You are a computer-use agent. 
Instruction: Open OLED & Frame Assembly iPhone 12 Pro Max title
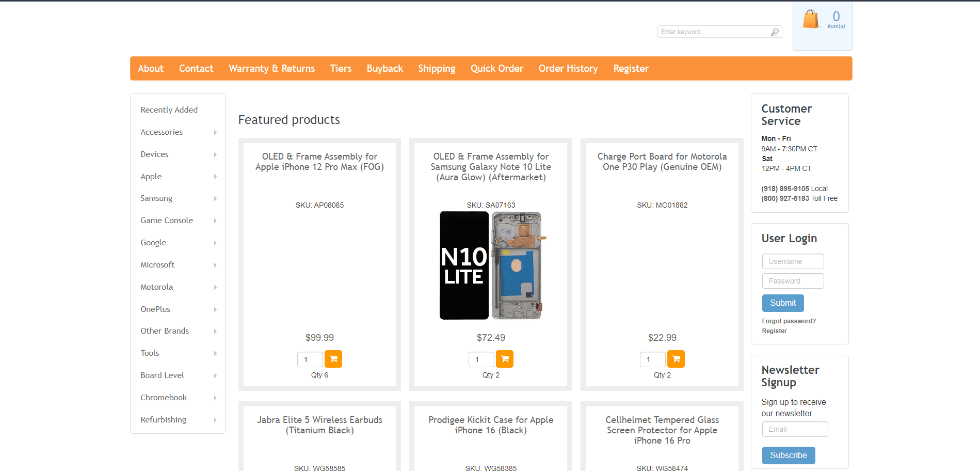pos(319,162)
